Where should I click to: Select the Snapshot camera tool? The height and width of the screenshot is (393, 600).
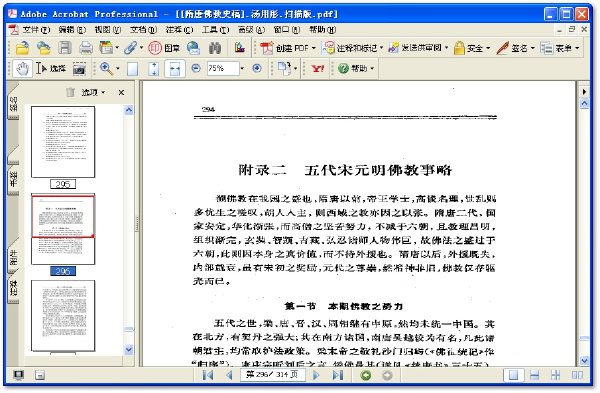tap(79, 69)
